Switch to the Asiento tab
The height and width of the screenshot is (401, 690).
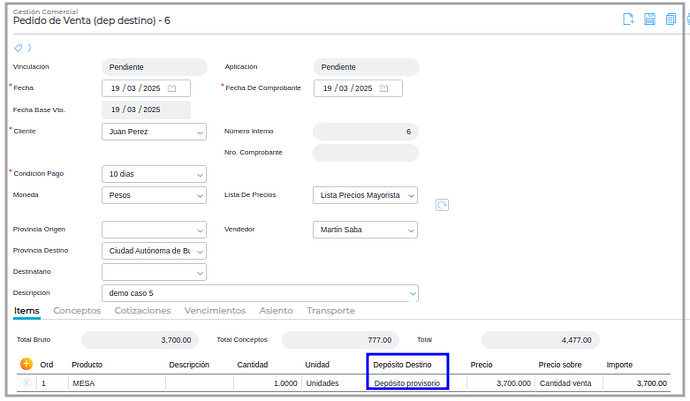point(276,311)
